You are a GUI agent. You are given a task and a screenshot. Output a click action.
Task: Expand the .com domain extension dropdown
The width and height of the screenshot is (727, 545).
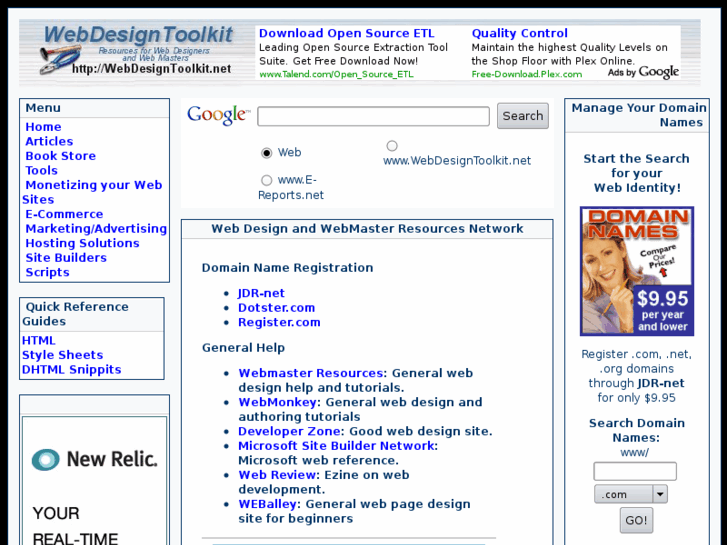659,494
